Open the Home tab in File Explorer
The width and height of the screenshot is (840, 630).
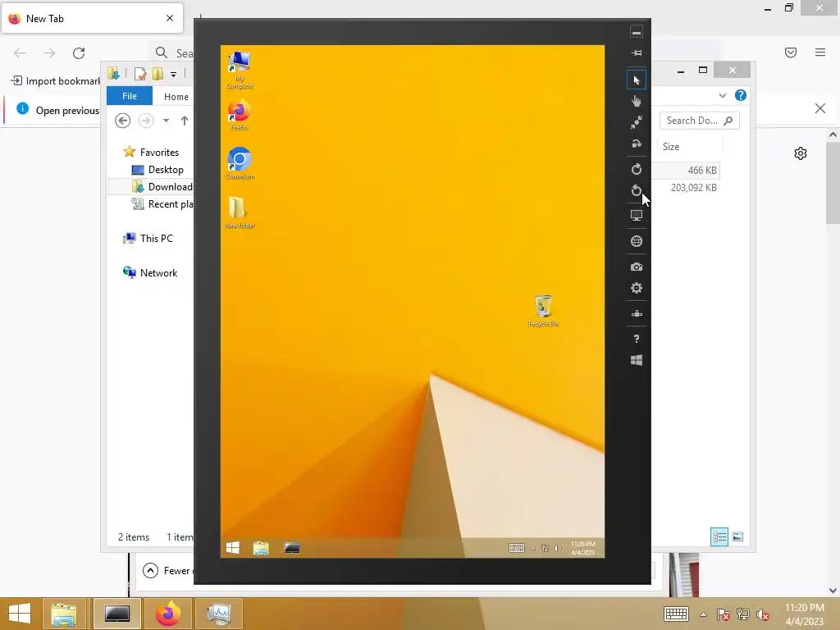176,97
